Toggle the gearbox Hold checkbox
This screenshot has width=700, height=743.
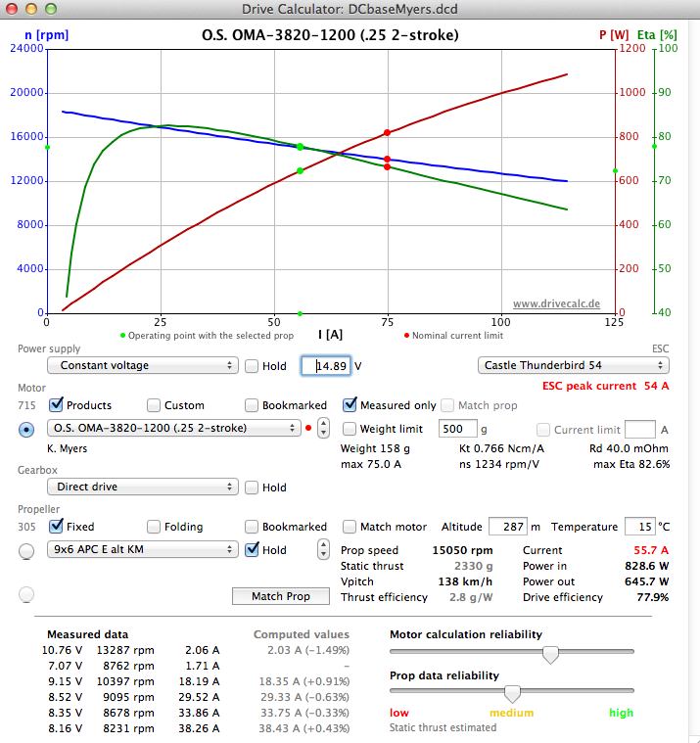(x=252, y=488)
